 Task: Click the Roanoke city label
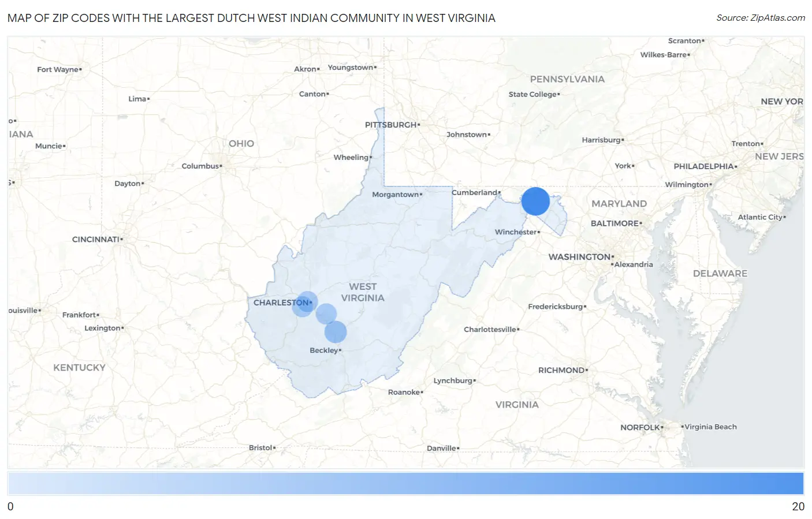[404, 392]
